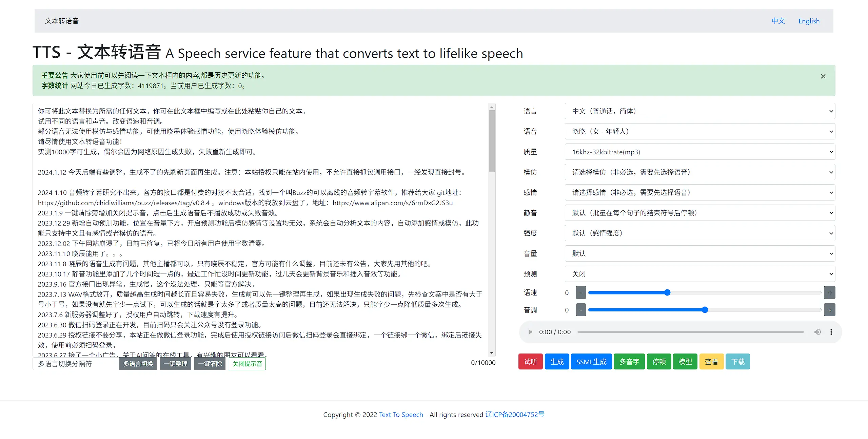
Task: Open the 预测 prediction dropdown
Action: point(700,274)
